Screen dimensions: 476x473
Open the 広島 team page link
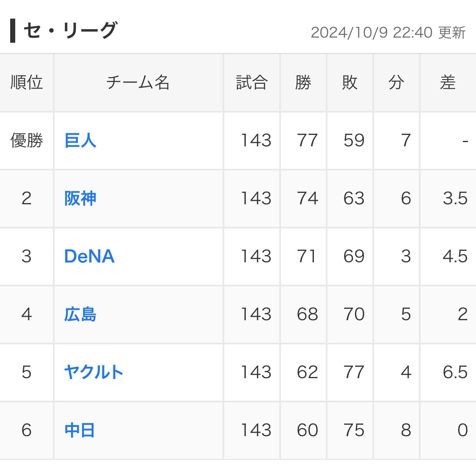pyautogui.click(x=80, y=314)
